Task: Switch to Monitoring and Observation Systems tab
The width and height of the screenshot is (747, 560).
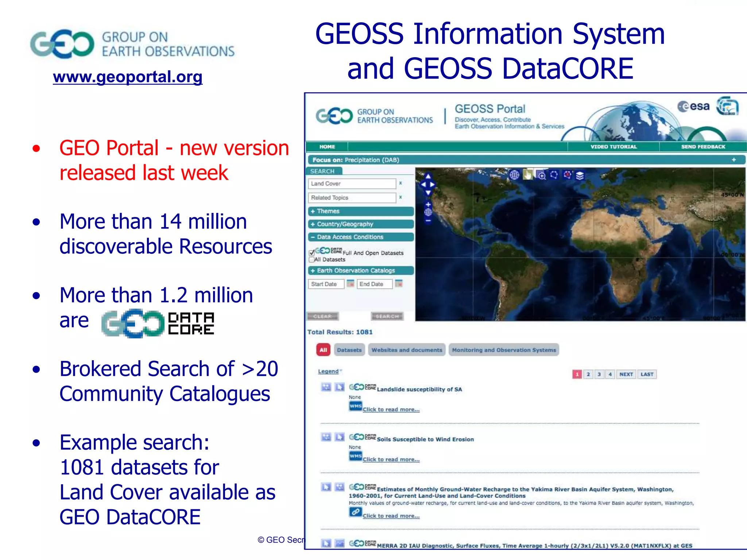Action: pos(504,350)
